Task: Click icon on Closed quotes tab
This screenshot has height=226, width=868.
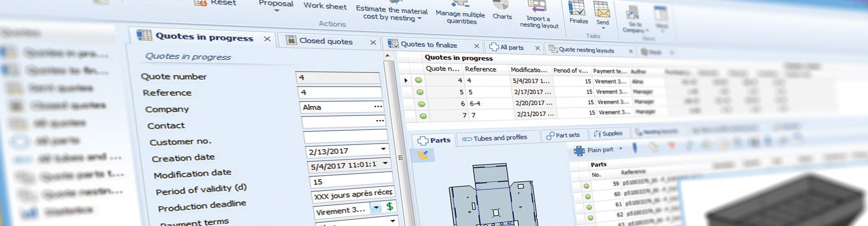Action: pos(292,40)
